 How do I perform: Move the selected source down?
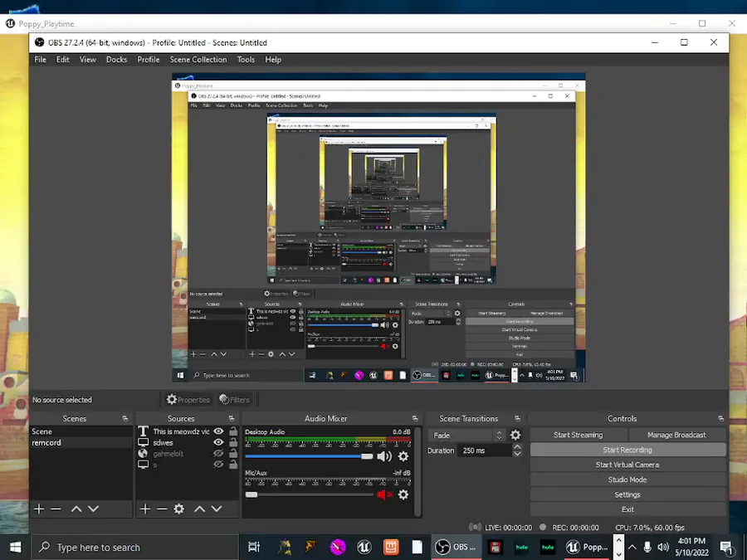click(x=217, y=509)
